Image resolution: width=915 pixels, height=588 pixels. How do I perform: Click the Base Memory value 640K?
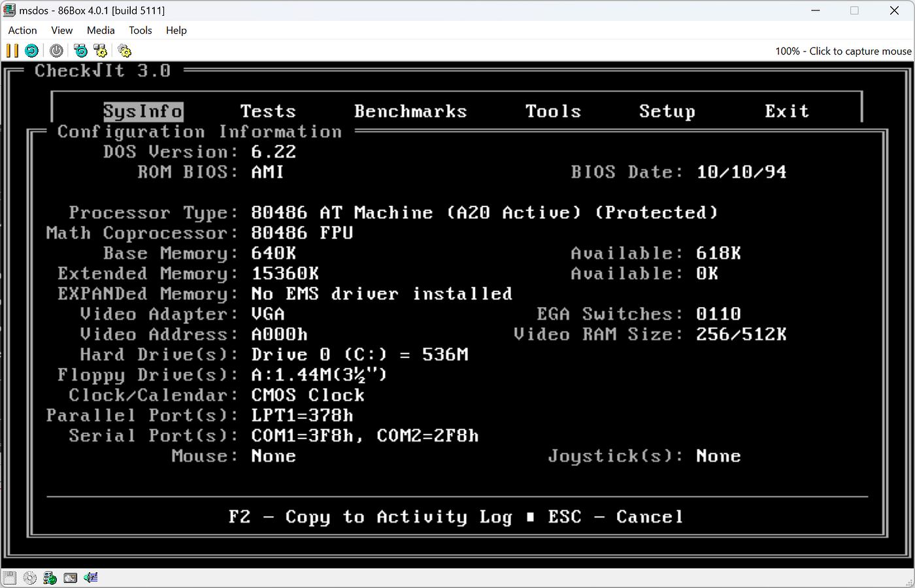[273, 253]
